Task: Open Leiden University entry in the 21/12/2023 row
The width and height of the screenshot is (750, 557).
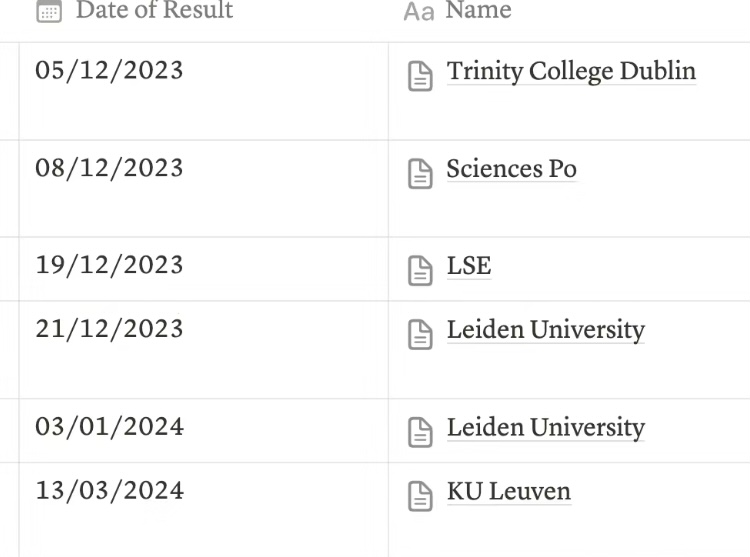Action: click(x=545, y=330)
